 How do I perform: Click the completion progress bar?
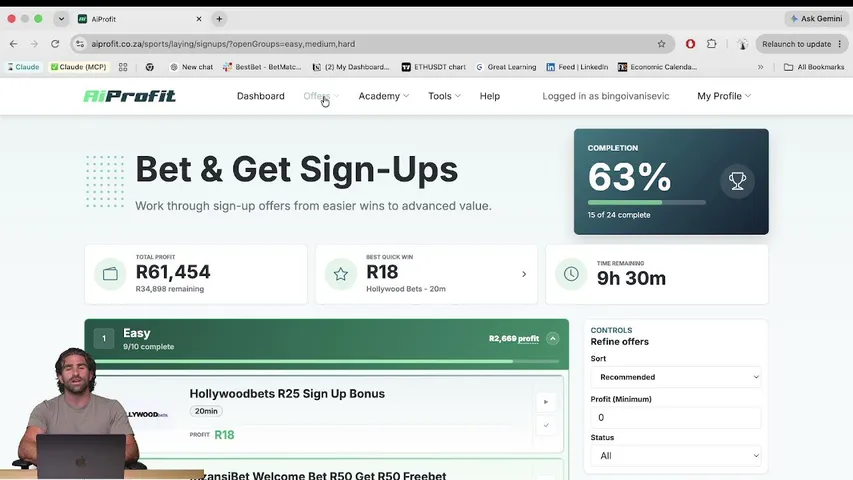(x=647, y=202)
